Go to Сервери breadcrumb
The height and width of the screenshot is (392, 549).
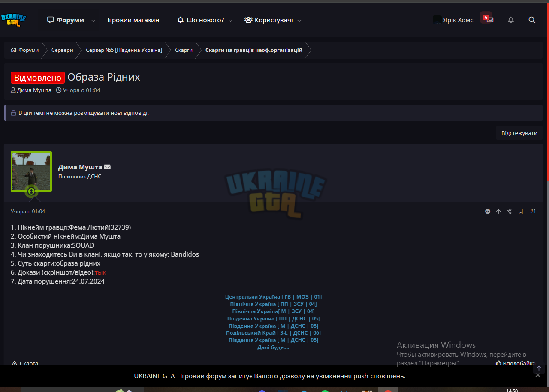(62, 50)
